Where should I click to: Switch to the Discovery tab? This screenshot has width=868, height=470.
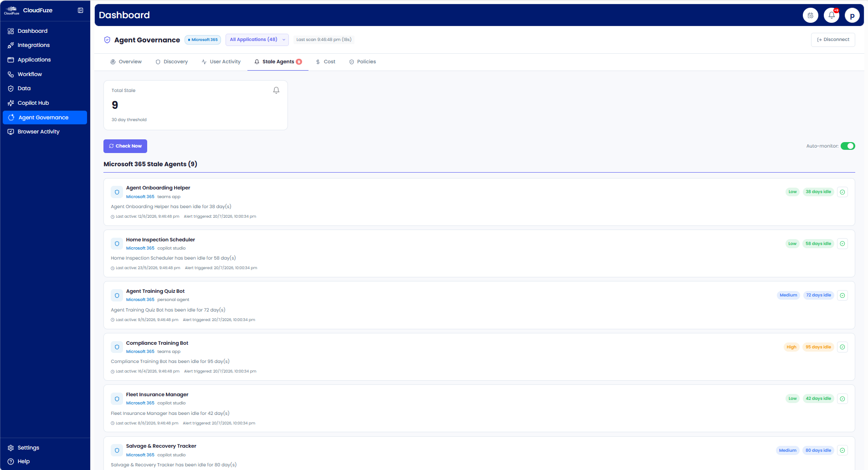[x=172, y=61]
